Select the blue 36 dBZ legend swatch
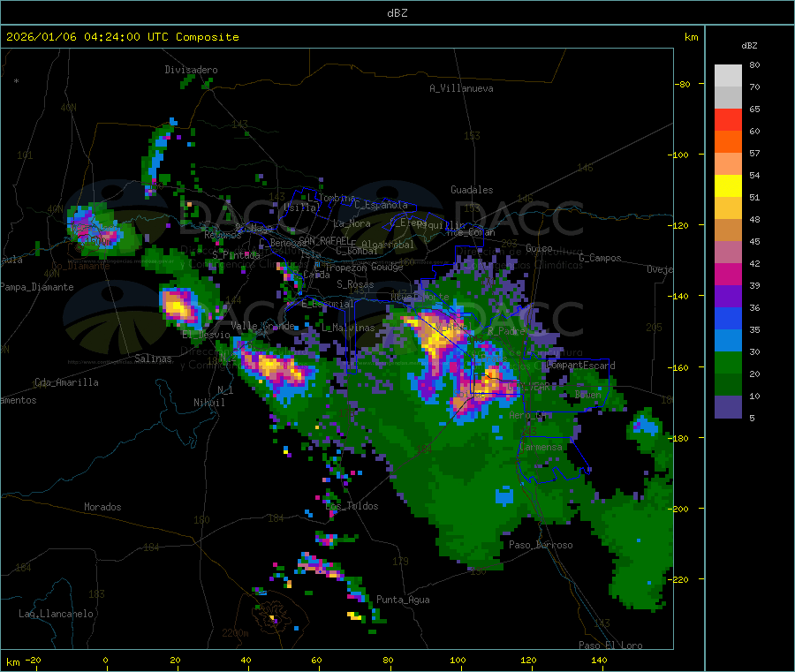 [728, 318]
